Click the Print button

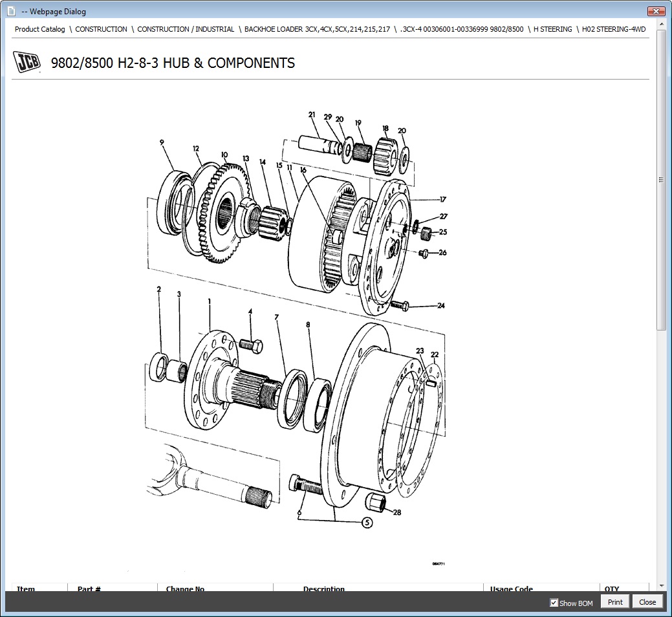point(615,602)
